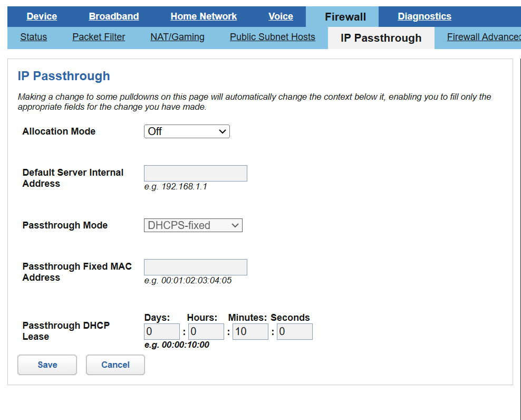Open the Passthrough Mode dropdown

tap(193, 225)
